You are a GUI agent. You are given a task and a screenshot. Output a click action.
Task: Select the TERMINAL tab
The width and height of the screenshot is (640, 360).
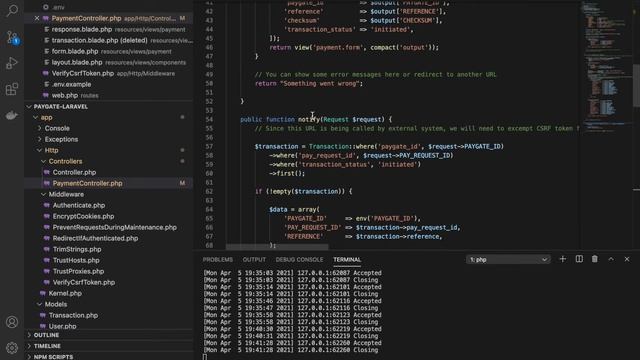click(347, 260)
